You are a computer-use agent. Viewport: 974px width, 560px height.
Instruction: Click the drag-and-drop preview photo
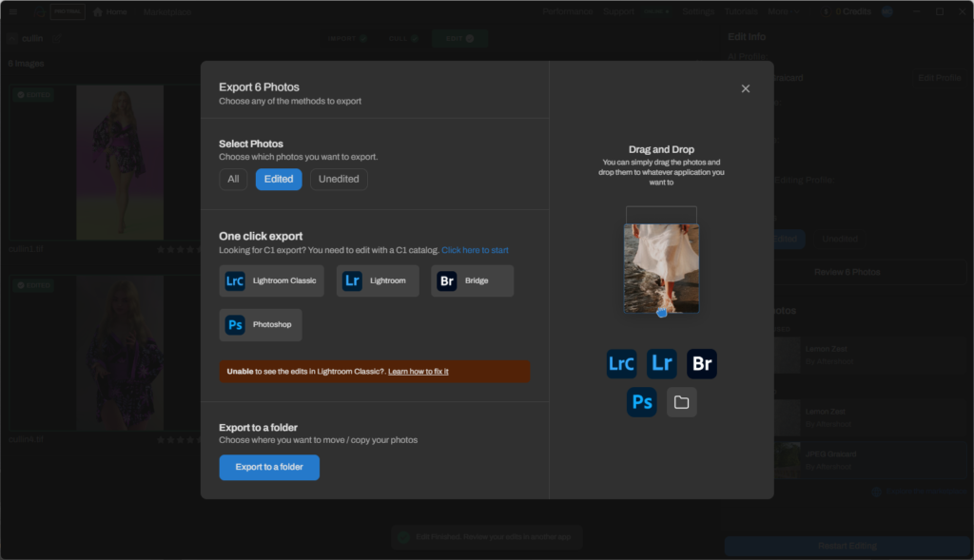tap(662, 268)
